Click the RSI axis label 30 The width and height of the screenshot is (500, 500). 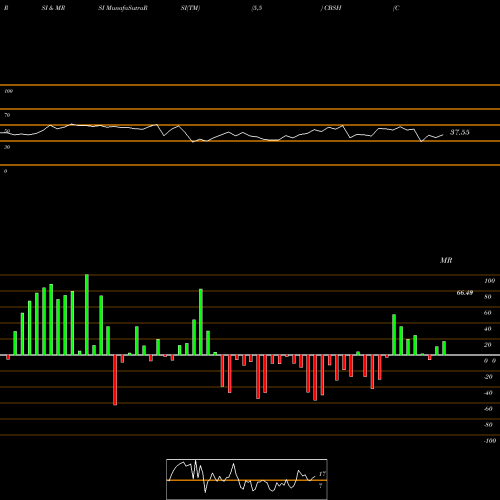pos(7,147)
